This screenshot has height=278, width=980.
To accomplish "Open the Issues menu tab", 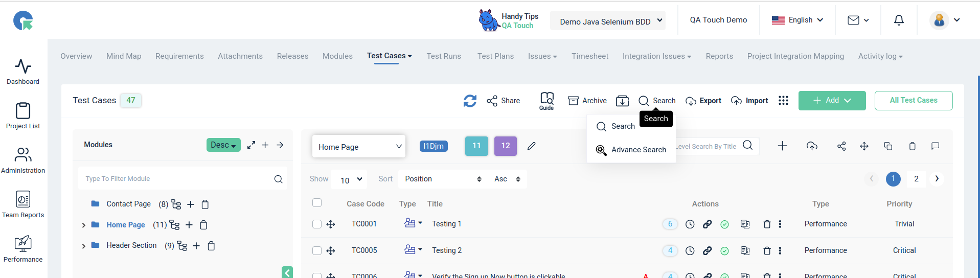I will pyautogui.click(x=542, y=56).
